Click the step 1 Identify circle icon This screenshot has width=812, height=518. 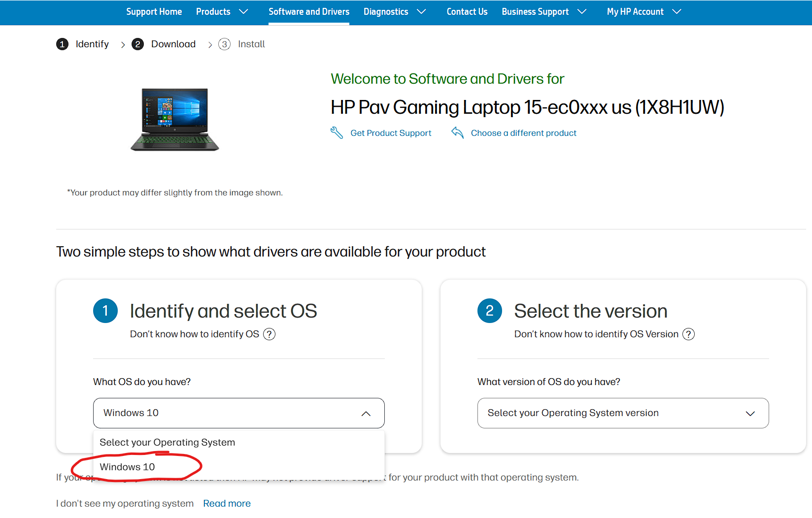click(x=62, y=44)
